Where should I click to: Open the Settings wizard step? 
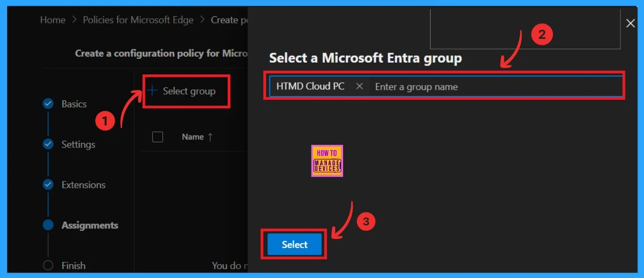[x=78, y=144]
